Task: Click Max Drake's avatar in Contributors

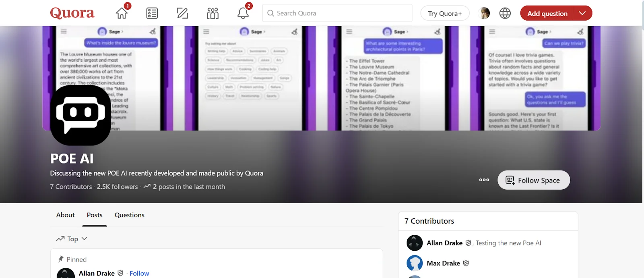Action: pos(415,263)
